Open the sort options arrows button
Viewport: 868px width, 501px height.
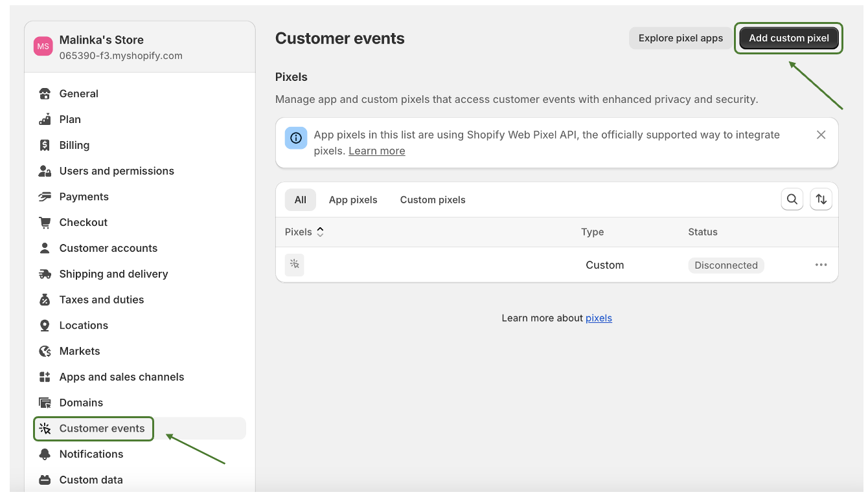point(821,199)
